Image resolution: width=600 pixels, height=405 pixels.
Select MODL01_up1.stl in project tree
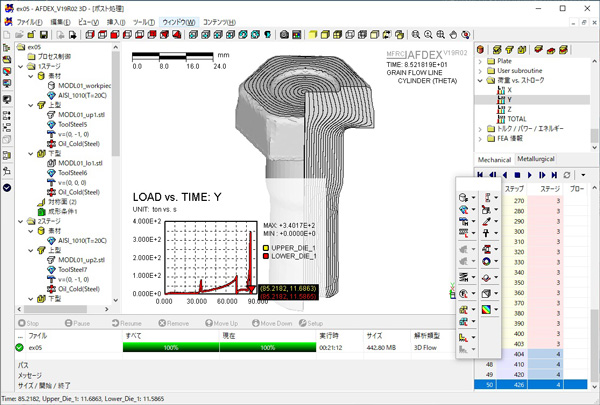pyautogui.click(x=81, y=115)
